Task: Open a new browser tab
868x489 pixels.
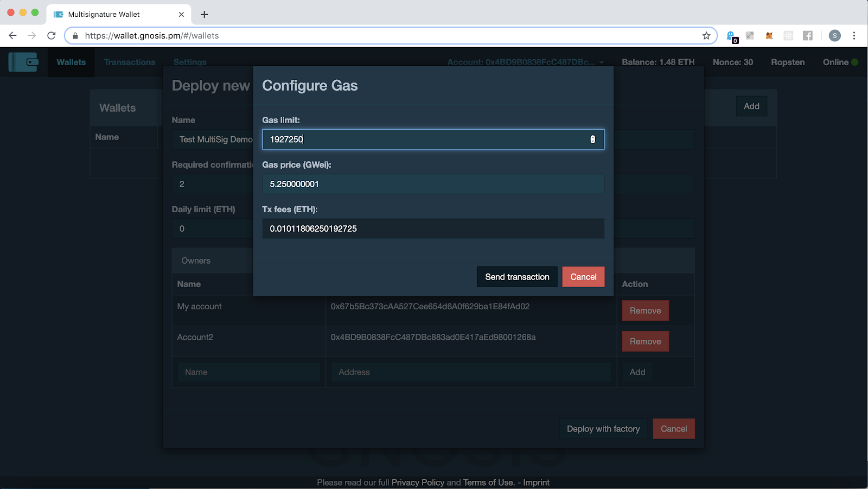Action: 204,15
